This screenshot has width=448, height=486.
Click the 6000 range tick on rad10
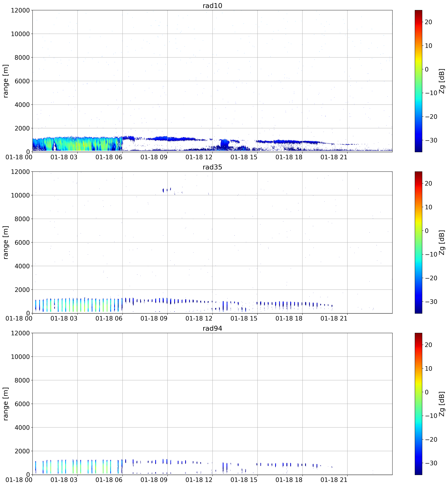[22, 81]
